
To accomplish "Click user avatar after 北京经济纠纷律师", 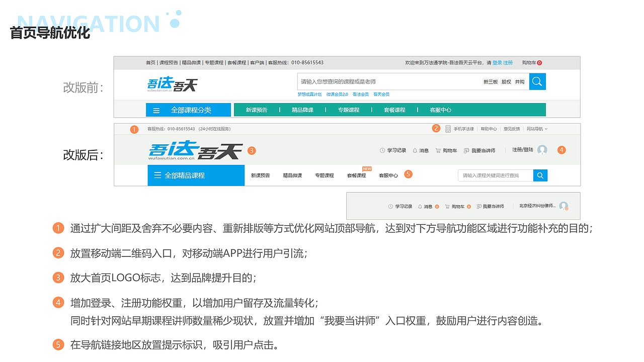I will click(563, 206).
